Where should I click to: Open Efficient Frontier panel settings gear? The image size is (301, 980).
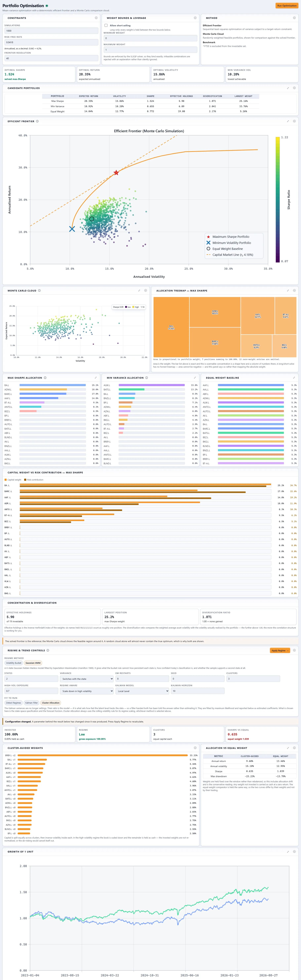[294, 121]
